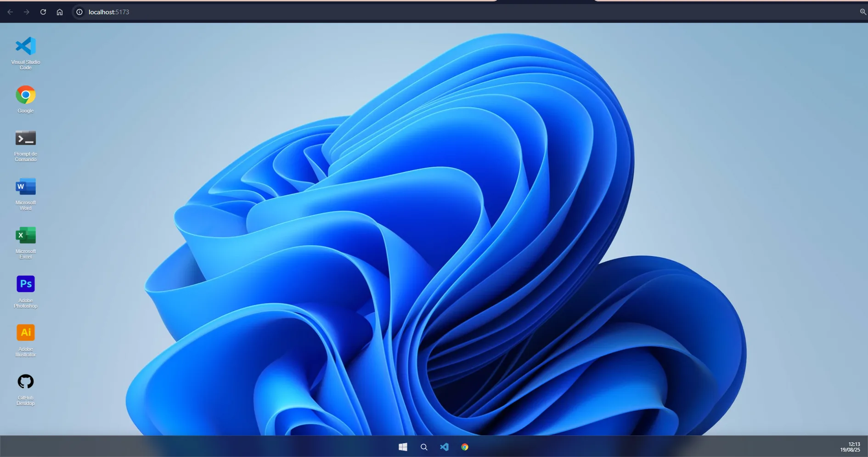Open GitHub Desktop from the desktop
Screen dimensions: 868x457
point(25,387)
